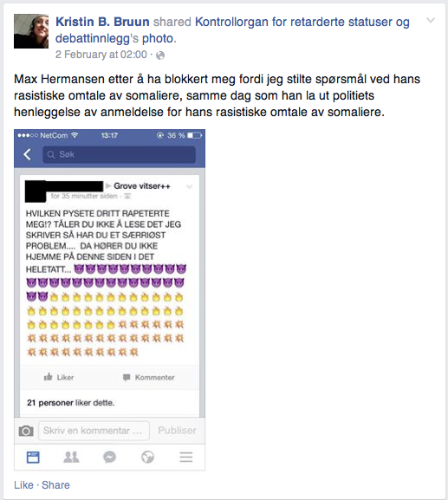Open the Kontrollorgan for retarderte statuser page link

click(232, 30)
